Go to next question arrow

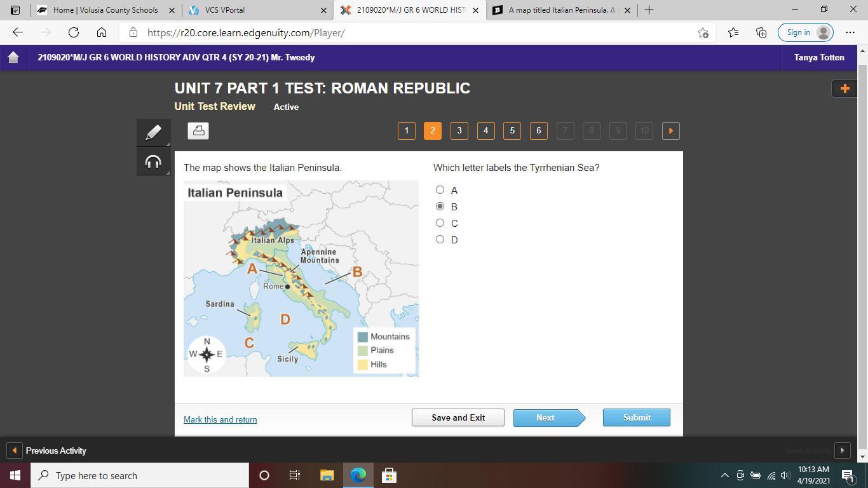coord(670,131)
